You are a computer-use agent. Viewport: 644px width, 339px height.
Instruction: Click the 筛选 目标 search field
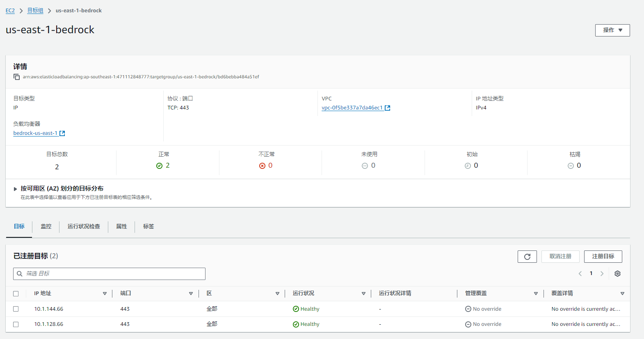(109, 274)
